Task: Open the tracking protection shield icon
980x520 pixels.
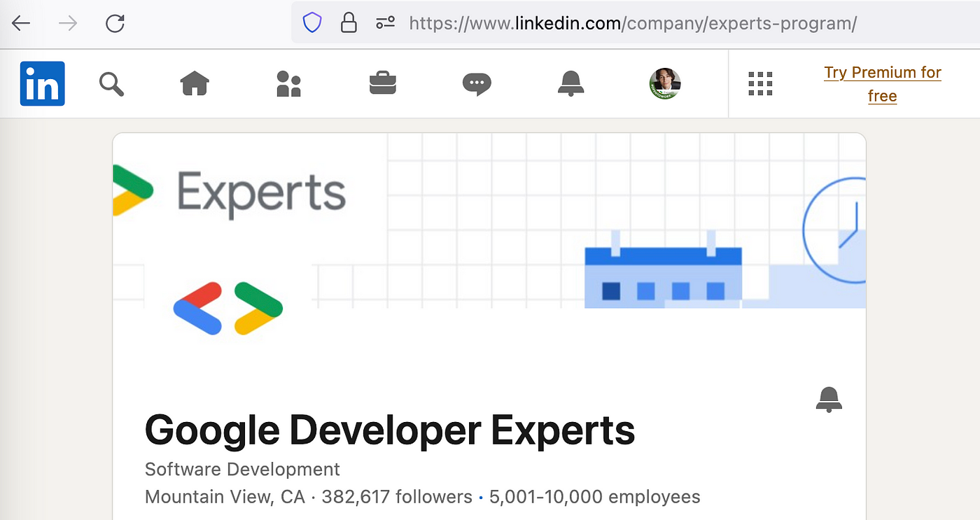Action: click(x=312, y=23)
